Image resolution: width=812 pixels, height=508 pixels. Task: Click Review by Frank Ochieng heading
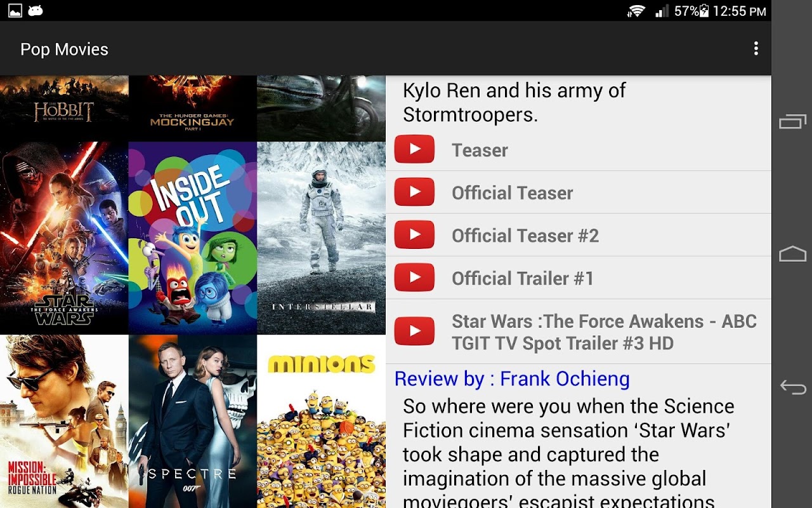pos(512,379)
